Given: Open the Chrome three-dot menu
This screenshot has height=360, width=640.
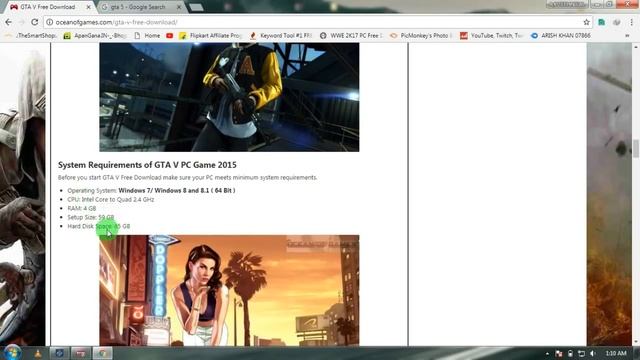Looking at the screenshot, I should point(631,22).
